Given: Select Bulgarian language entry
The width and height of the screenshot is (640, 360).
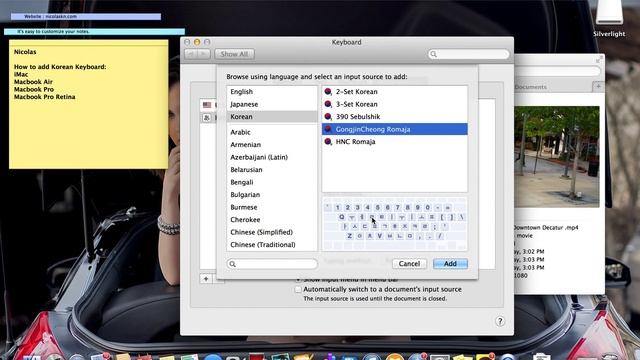Looking at the screenshot, I should 272,195.
